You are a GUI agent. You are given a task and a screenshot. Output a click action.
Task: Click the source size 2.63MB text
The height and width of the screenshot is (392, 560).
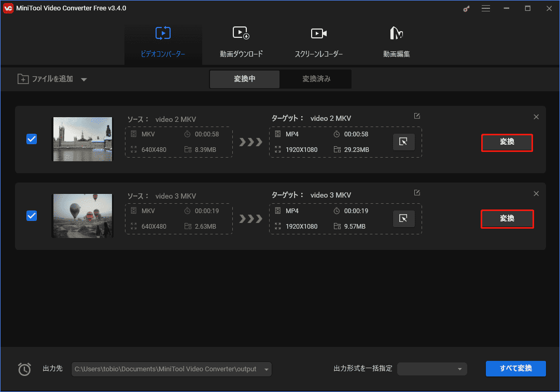click(205, 227)
